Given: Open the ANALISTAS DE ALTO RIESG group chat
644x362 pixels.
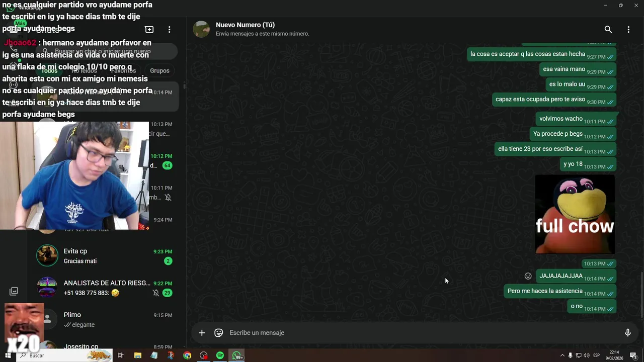Looking at the screenshot, I should click(x=106, y=288).
